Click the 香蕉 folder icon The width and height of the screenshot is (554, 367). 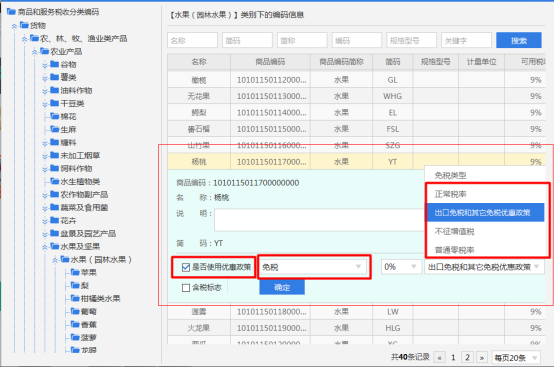pyautogui.click(x=75, y=325)
